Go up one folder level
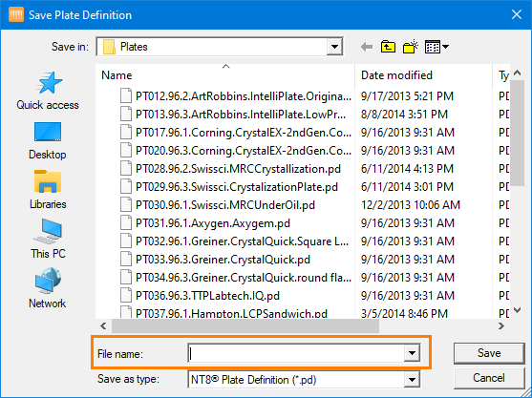532x398 pixels. pos(388,47)
